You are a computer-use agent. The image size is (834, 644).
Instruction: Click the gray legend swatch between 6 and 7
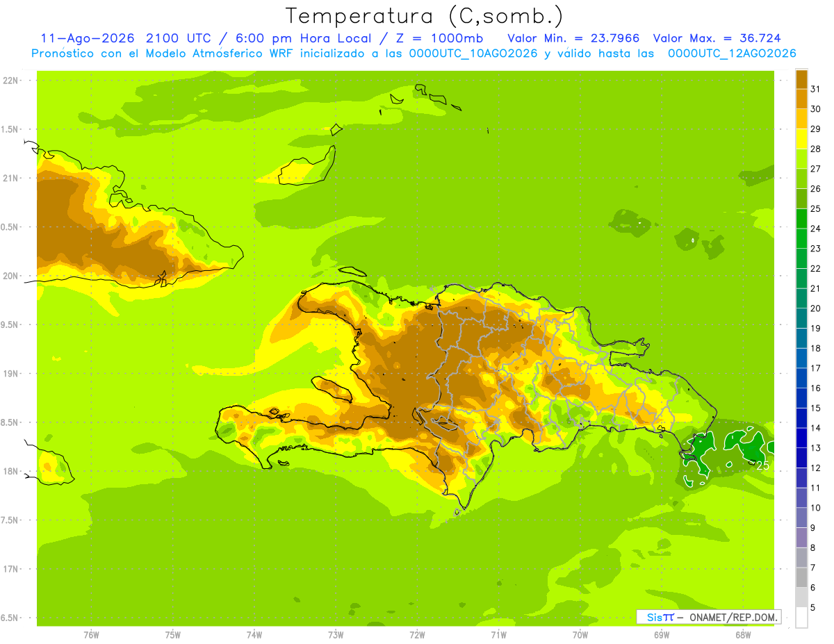[x=801, y=578]
